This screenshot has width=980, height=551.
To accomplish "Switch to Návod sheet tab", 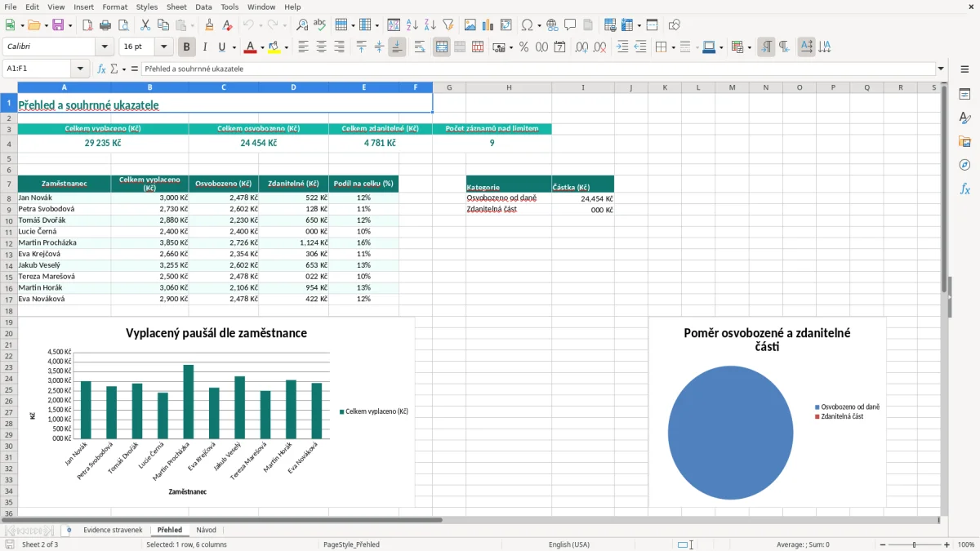I will tap(207, 530).
